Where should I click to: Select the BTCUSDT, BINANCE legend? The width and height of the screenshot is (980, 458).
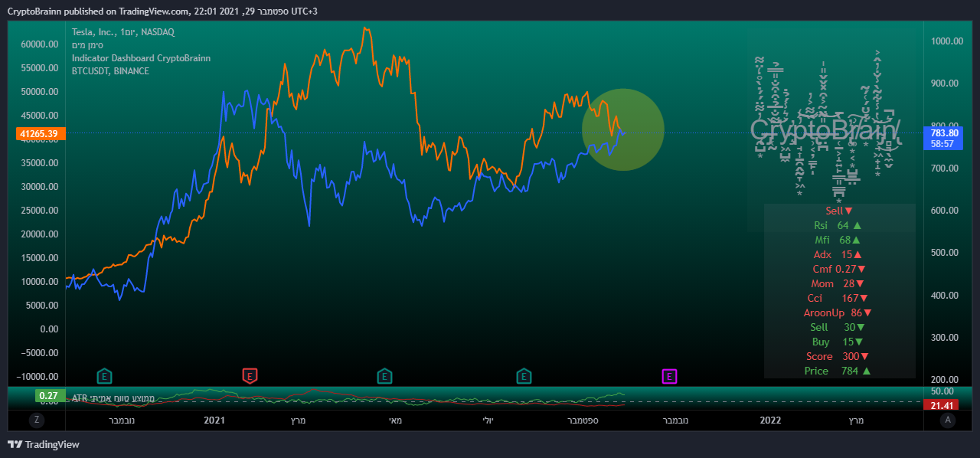pyautogui.click(x=110, y=71)
